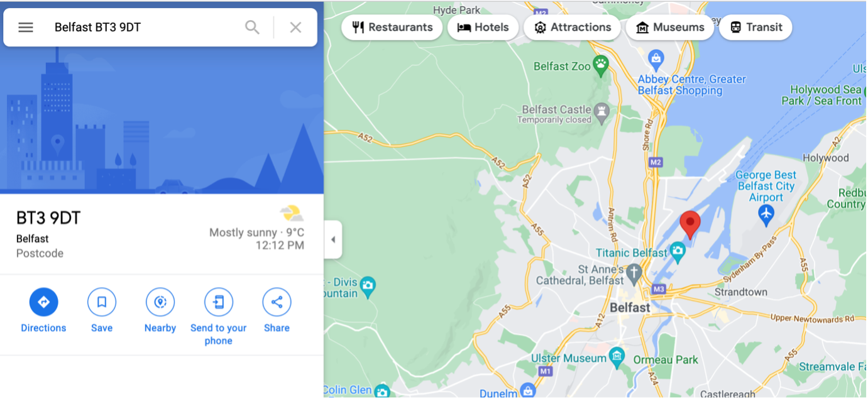Screen dimensions: 868x399
Task: Filter map by Hotels
Action: (x=483, y=28)
